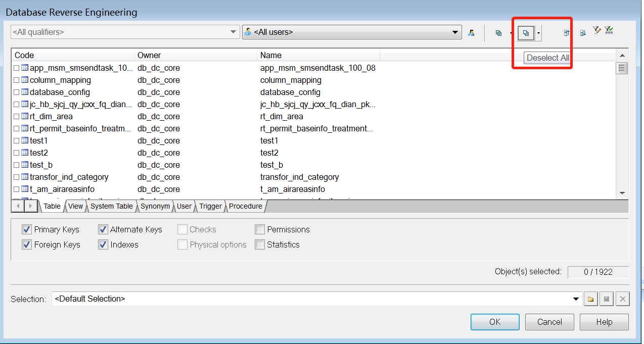
Task: Switch to the User tab
Action: point(184,206)
